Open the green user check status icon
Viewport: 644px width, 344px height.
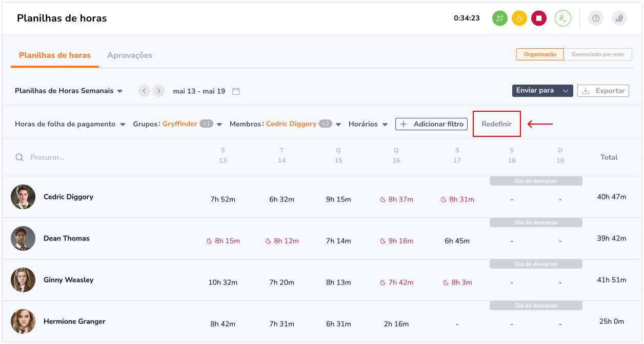[x=562, y=18]
